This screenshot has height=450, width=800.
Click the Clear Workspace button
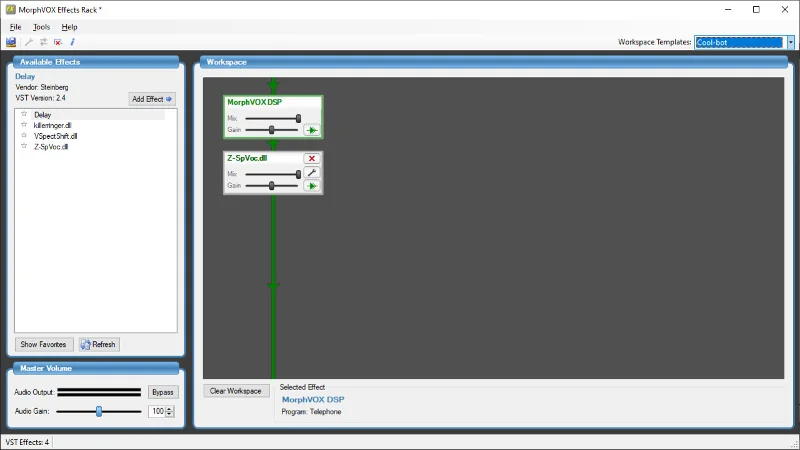click(236, 391)
